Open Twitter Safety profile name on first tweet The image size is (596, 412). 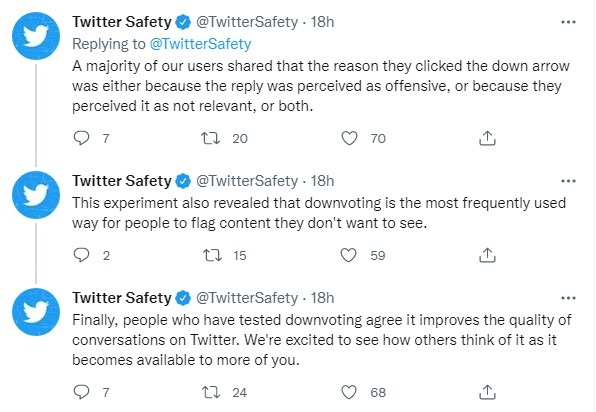coord(122,22)
